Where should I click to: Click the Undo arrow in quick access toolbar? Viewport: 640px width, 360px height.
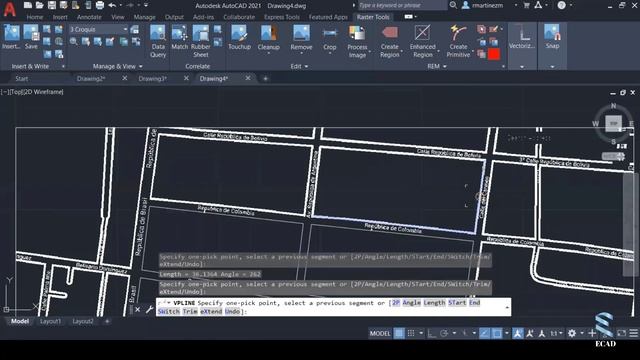coord(112,5)
